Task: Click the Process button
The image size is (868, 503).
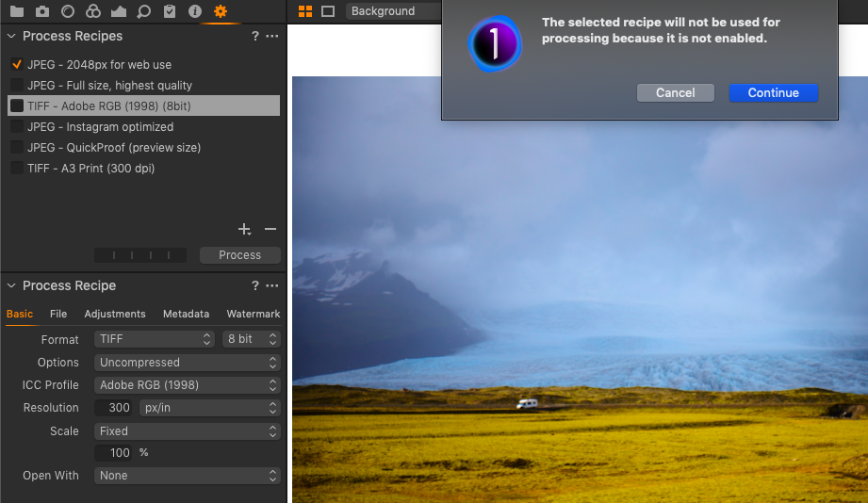Action: [x=239, y=255]
